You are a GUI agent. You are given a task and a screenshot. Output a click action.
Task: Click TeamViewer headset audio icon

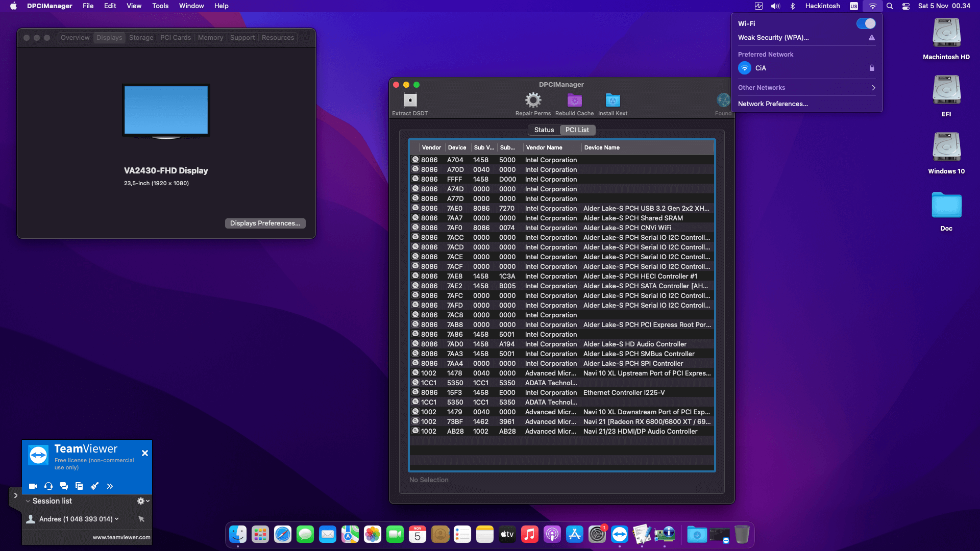[x=48, y=486]
